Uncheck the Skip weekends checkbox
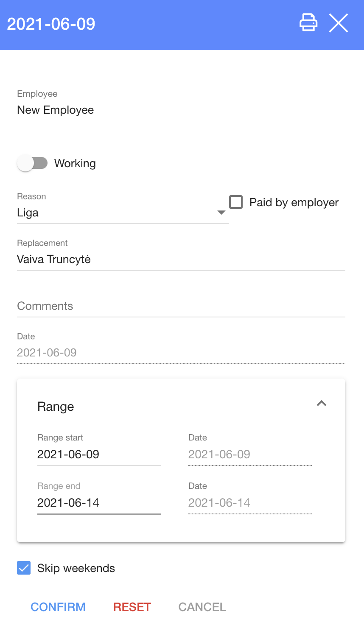 point(24,568)
